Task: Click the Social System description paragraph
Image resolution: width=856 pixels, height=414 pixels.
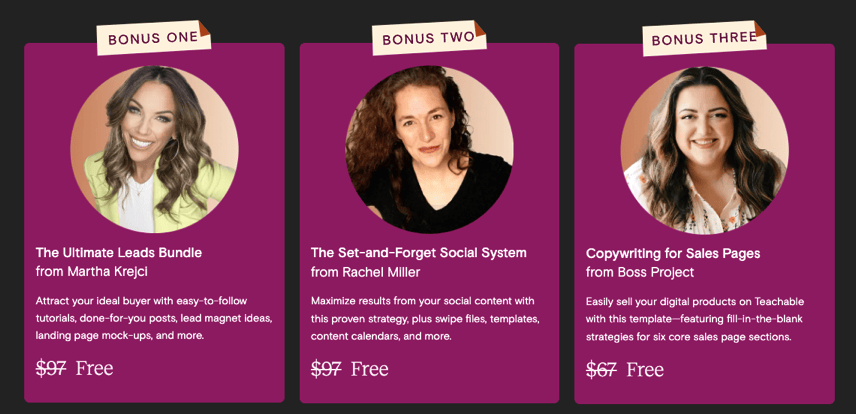Action: pyautogui.click(x=425, y=317)
